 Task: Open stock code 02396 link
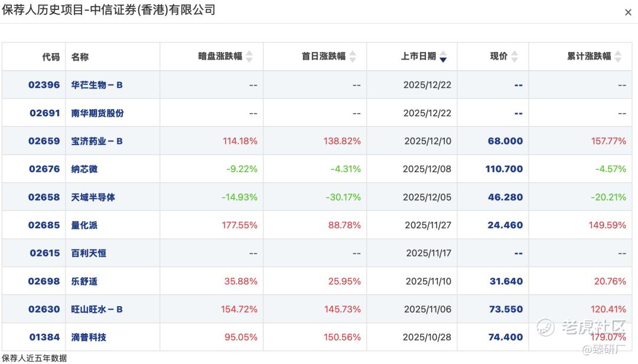[x=44, y=85]
